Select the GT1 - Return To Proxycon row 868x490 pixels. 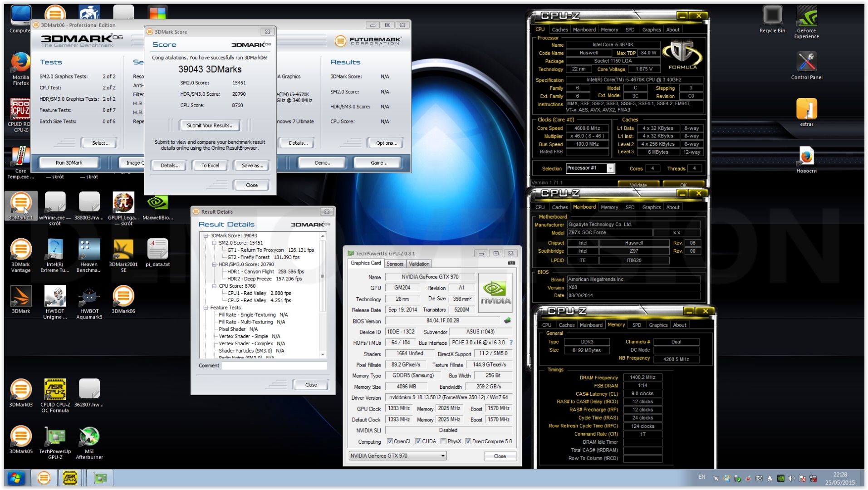pyautogui.click(x=270, y=250)
